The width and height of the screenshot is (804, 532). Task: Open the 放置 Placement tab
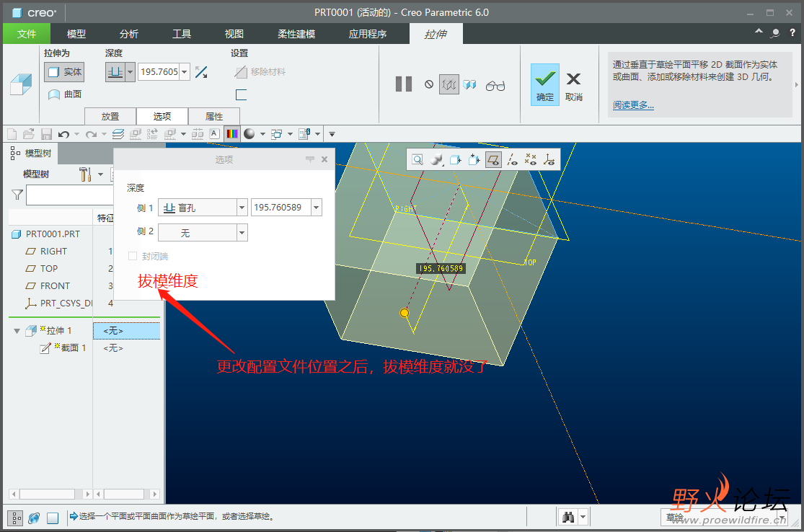(x=110, y=116)
